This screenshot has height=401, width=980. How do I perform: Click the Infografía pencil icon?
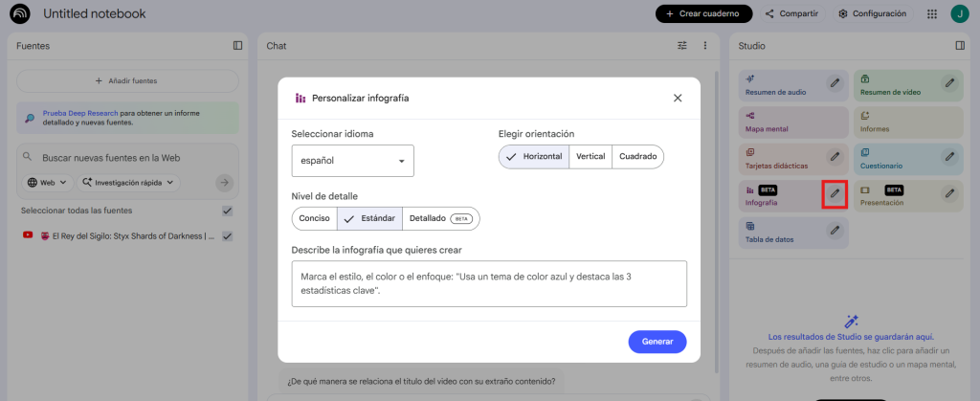835,193
